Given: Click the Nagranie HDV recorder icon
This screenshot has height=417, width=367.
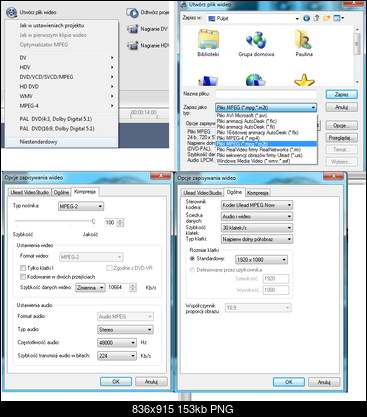Looking at the screenshot, I should 132,45.
